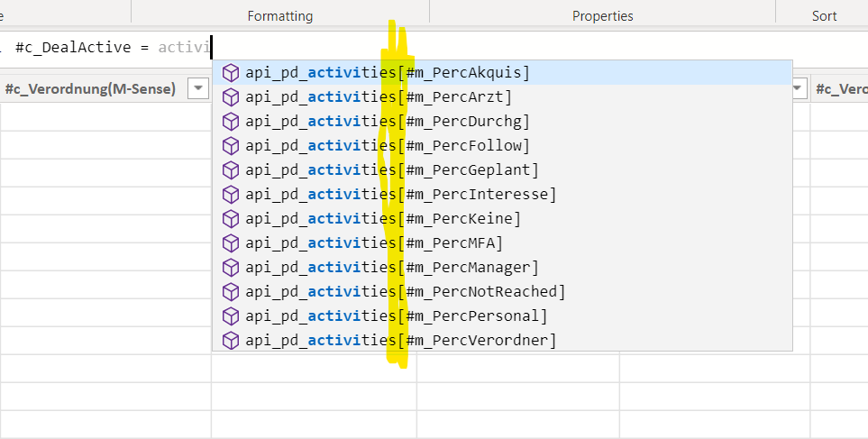Open filter dropdown for #c_Verordnung(M-Sense) column
This screenshot has height=439, width=868.
[198, 88]
